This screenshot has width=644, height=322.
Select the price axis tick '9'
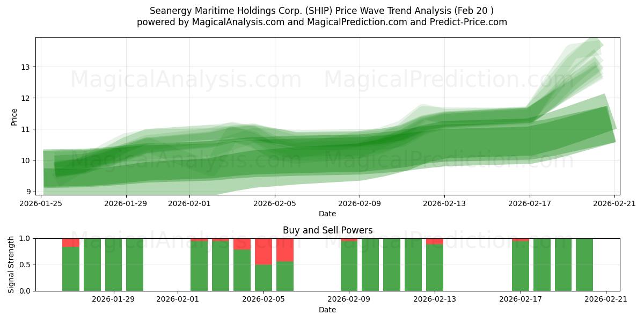28,192
